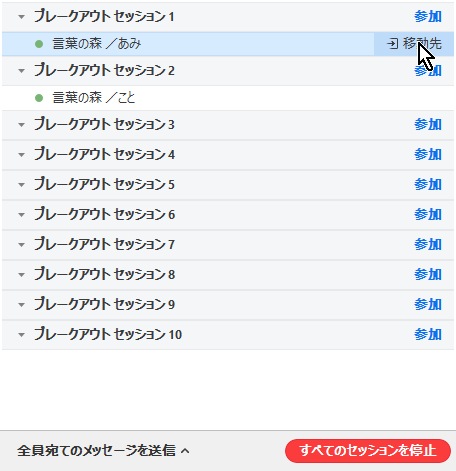Select participant 言葉の森/こと in session 2
The image size is (456, 471).
[x=228, y=98]
